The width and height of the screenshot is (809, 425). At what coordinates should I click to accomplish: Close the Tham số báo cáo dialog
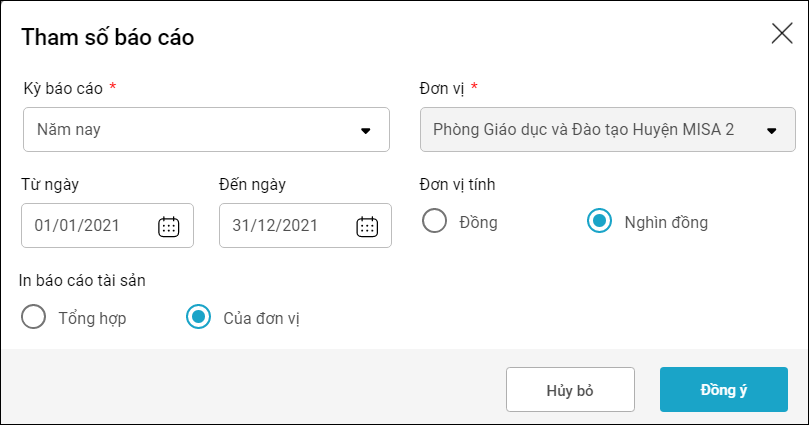click(x=782, y=34)
